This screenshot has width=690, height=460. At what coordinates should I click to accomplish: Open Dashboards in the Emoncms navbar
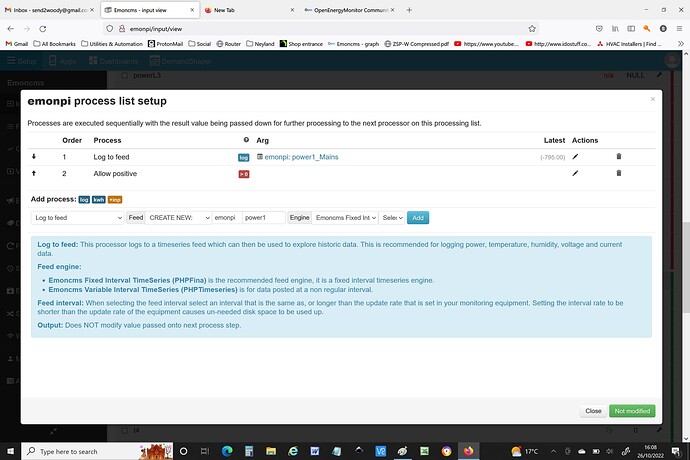tap(114, 61)
